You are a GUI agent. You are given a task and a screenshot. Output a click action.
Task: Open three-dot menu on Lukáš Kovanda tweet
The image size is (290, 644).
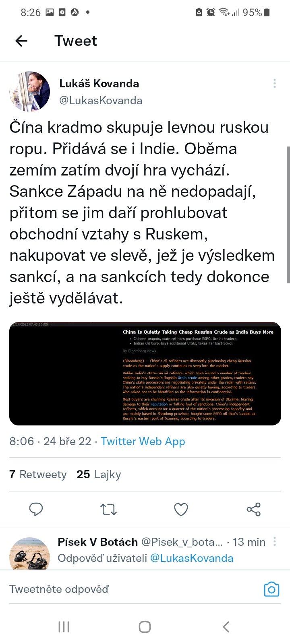tap(275, 83)
